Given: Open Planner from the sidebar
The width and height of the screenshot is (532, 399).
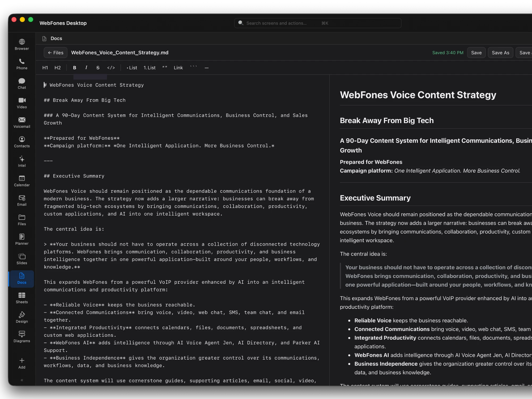Looking at the screenshot, I should coord(22,240).
